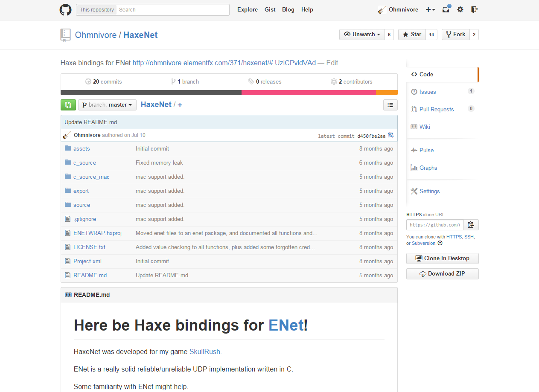Click the HTTPS clone URL field
Screen dimensions: 539x392
(x=435, y=225)
